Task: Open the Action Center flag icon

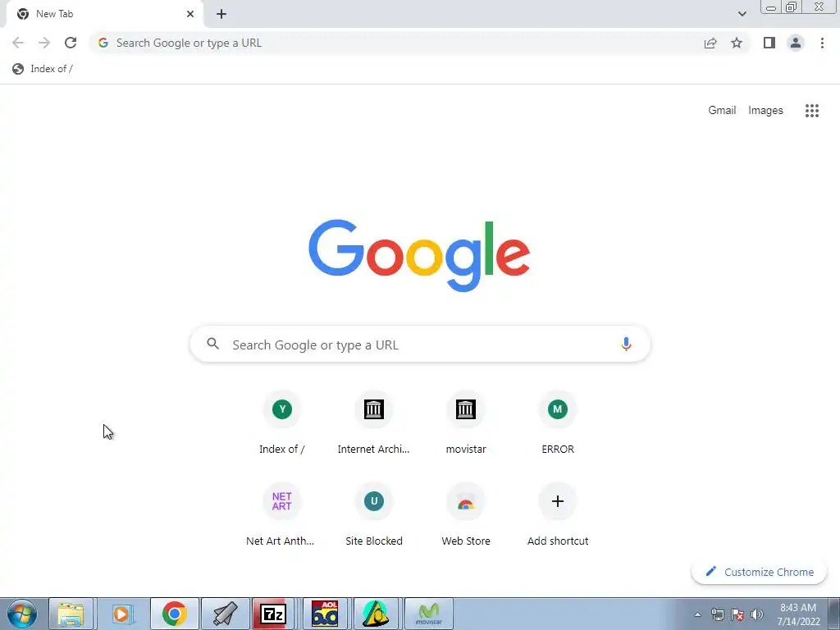Action: coord(737,614)
